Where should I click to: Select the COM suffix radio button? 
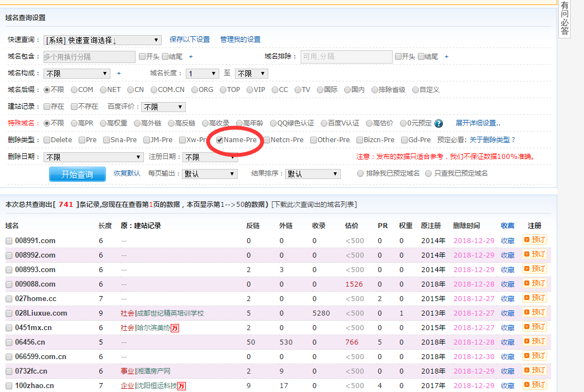74,90
